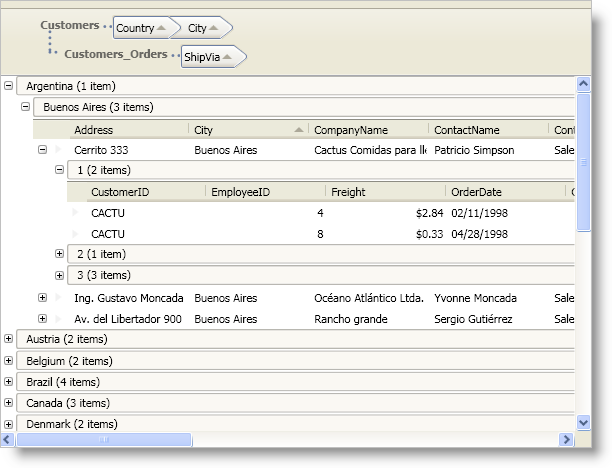This screenshot has height=468, width=612.
Task: Expand the '3 (3 items)' ShipVia group
Action: 59,275
